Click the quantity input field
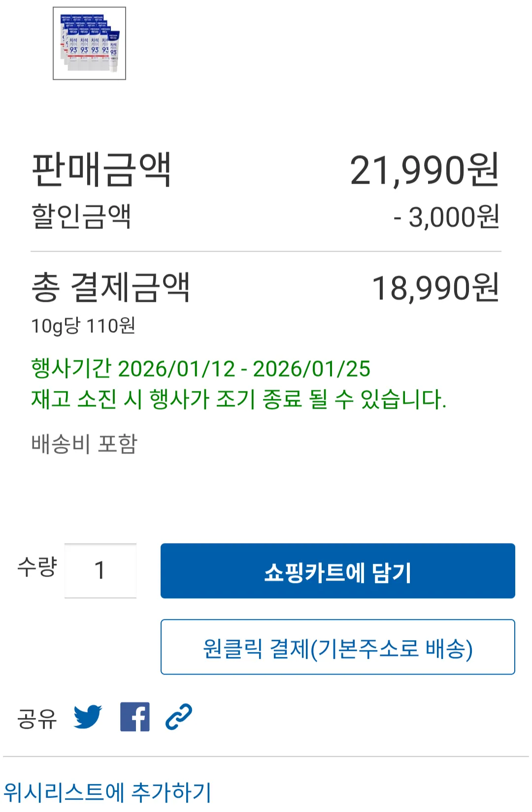 click(100, 571)
